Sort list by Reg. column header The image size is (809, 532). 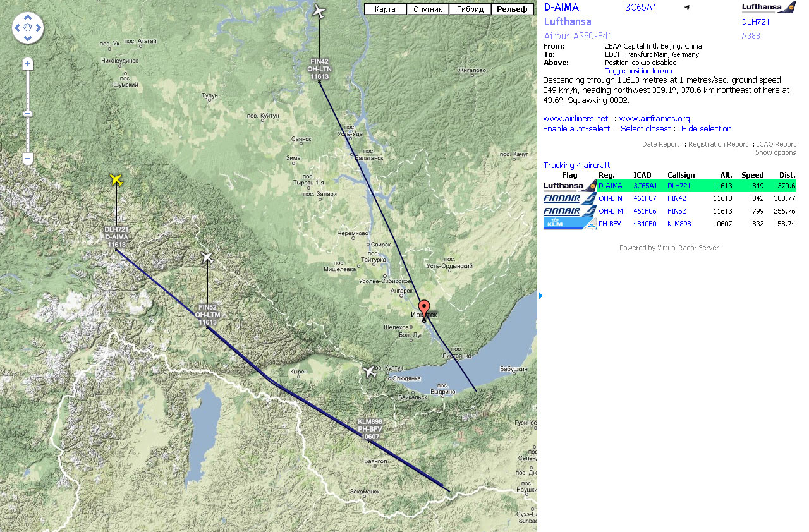pyautogui.click(x=606, y=175)
